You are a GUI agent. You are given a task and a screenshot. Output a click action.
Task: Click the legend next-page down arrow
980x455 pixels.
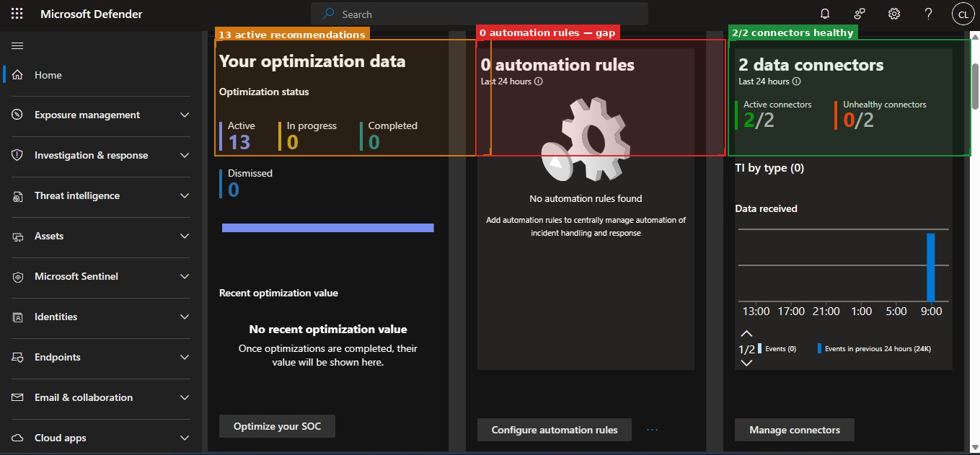746,363
